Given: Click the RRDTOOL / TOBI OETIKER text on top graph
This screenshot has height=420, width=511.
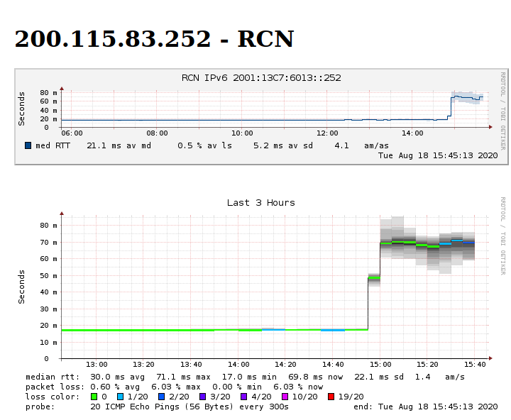Looking at the screenshot, I should click(x=503, y=110).
